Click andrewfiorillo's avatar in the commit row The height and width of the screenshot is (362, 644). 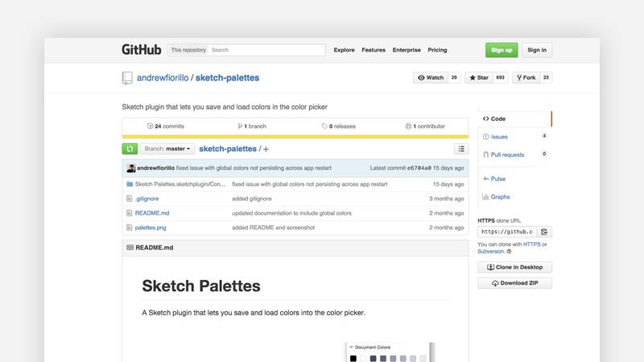131,168
